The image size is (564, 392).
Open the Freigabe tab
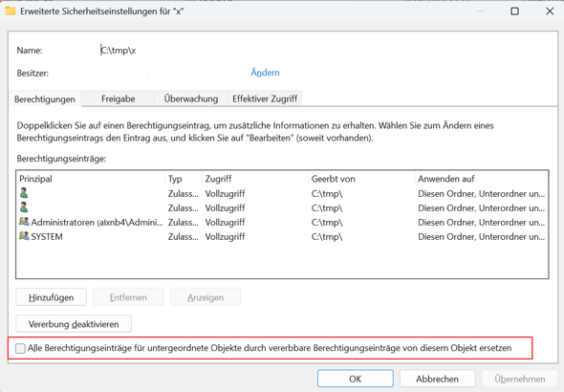pos(118,98)
